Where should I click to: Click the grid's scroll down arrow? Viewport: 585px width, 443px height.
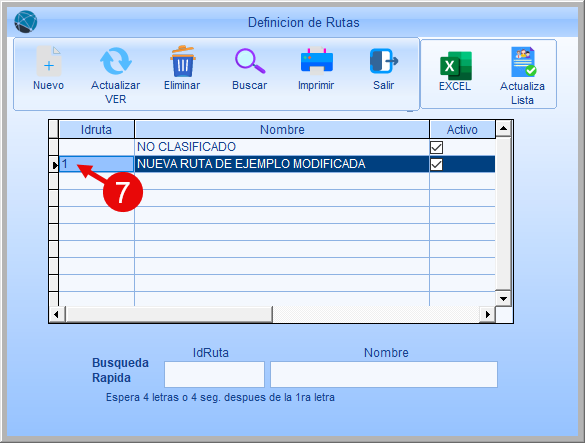[503, 299]
